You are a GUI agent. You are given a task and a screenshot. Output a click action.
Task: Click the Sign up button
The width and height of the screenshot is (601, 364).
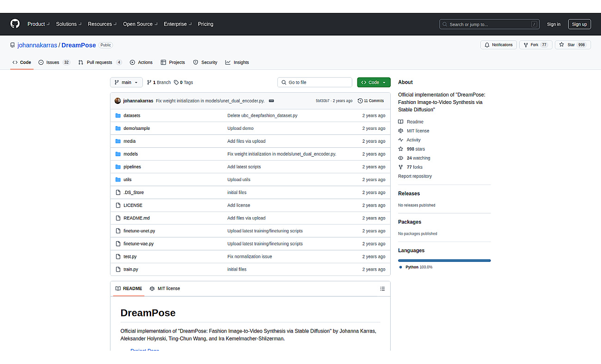coord(579,24)
